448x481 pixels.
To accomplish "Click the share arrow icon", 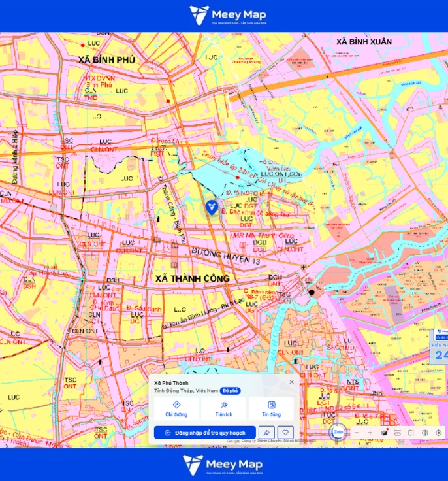I will click(x=266, y=433).
